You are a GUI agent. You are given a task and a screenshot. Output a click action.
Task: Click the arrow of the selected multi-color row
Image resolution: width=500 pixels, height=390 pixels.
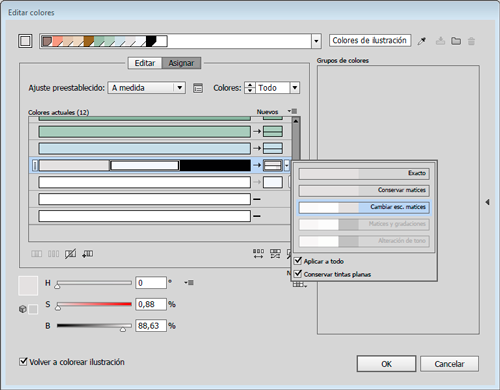coord(257,165)
